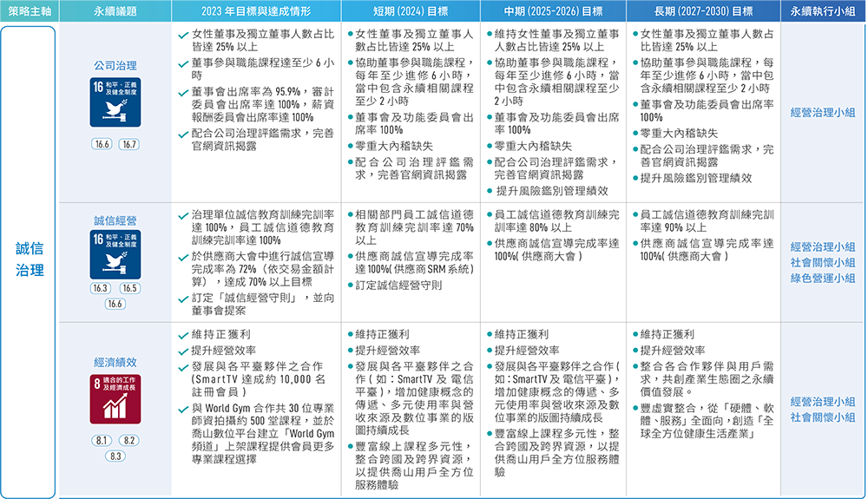The height and width of the screenshot is (499, 868).
Task: Select the 16.7 target badge
Action: [x=128, y=144]
